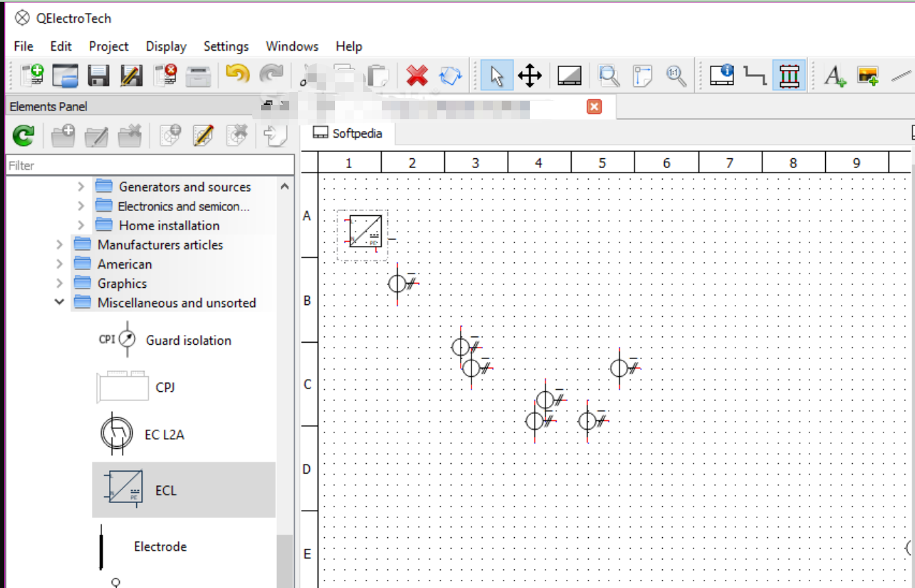Screen dimensions: 915x588
Task: Open the Print diagram icon
Action: (199, 75)
